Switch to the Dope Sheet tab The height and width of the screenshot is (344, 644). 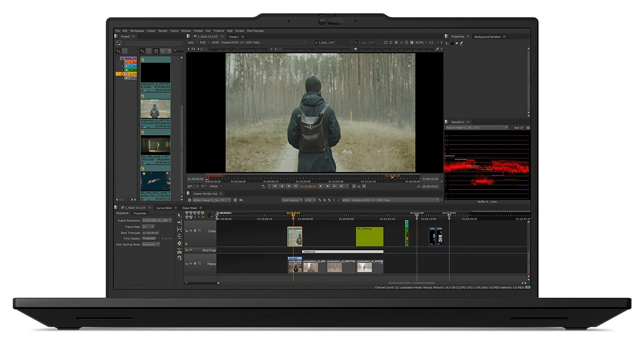tap(190, 208)
